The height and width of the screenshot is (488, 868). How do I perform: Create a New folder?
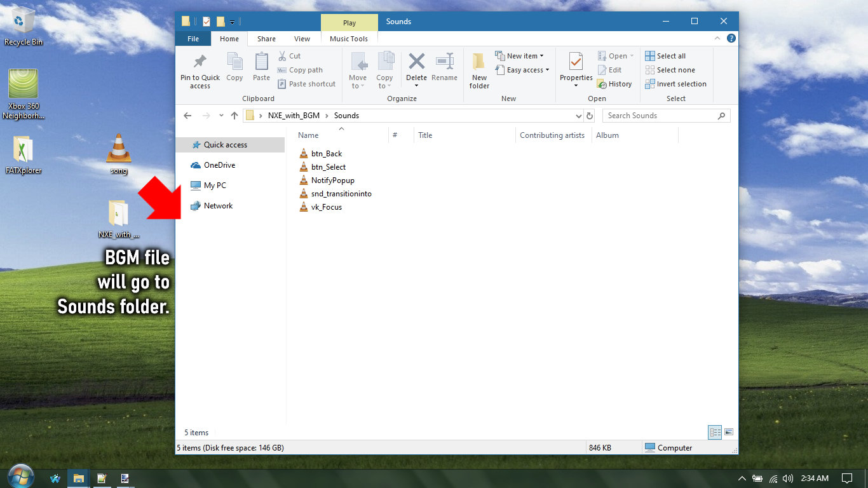click(479, 71)
